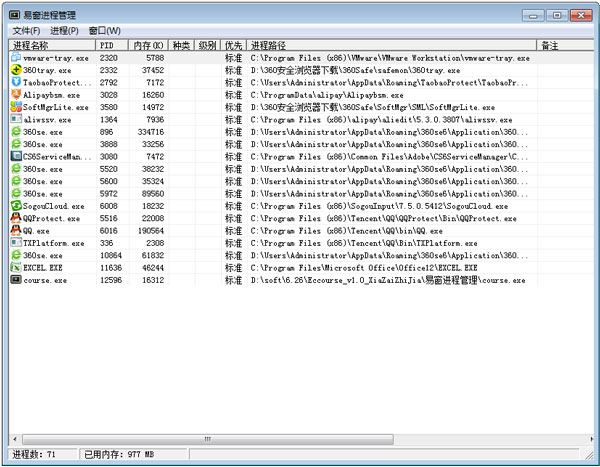Click the application icon in title bar
The width and height of the screenshot is (600, 467).
click(15, 15)
